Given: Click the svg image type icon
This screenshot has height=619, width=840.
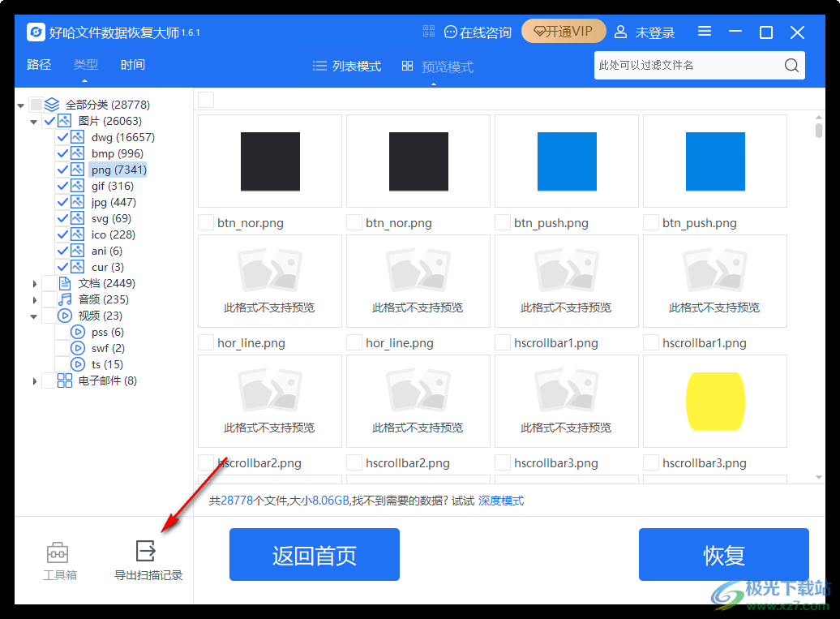Looking at the screenshot, I should 78,218.
